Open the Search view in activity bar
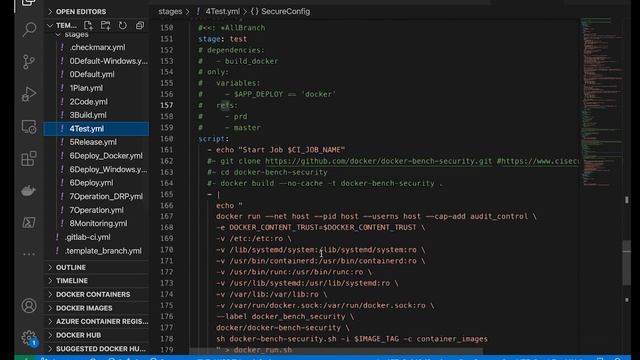640x360 pixels. tap(29, 30)
